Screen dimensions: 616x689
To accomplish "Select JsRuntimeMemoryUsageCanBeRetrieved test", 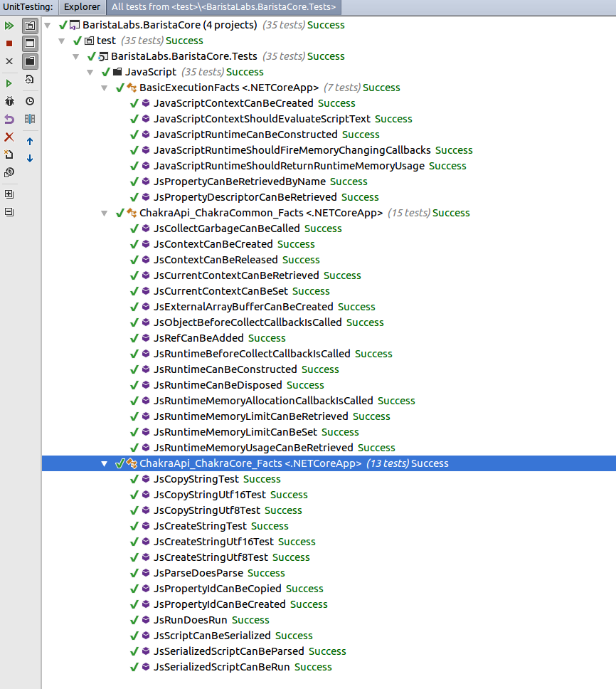I will [253, 448].
